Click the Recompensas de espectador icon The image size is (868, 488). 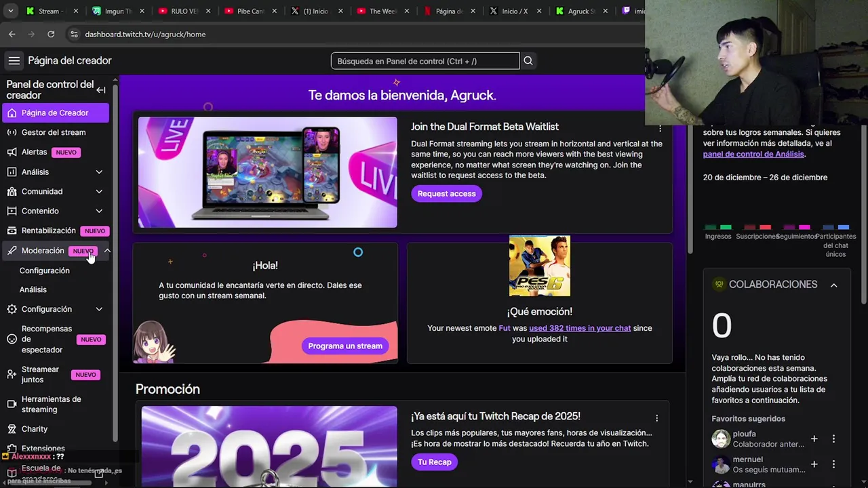pos(12,339)
